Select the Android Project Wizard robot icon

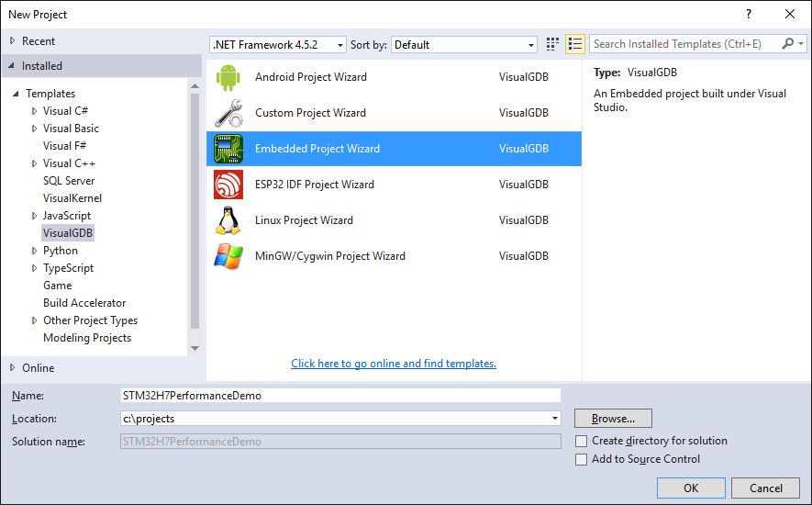click(228, 77)
